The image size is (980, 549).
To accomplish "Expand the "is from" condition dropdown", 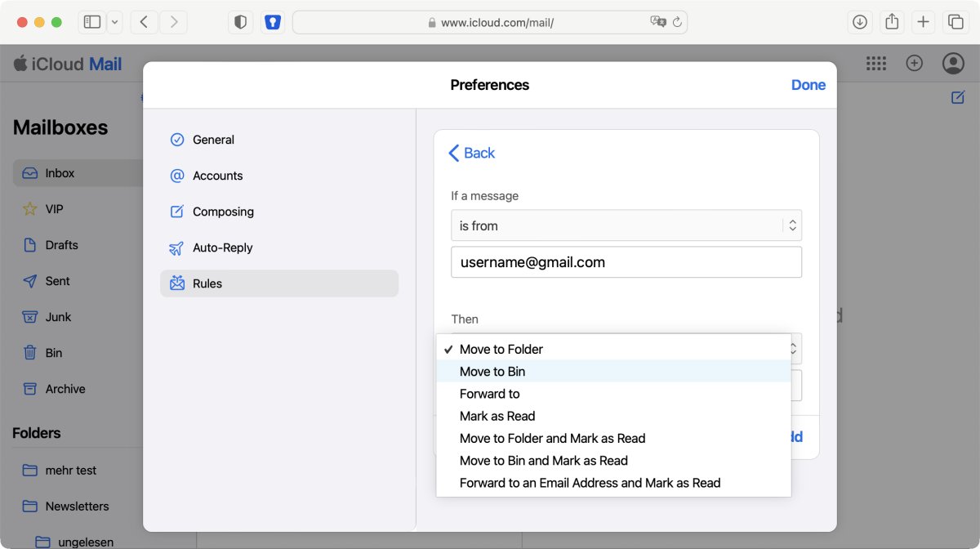I will pyautogui.click(x=626, y=225).
